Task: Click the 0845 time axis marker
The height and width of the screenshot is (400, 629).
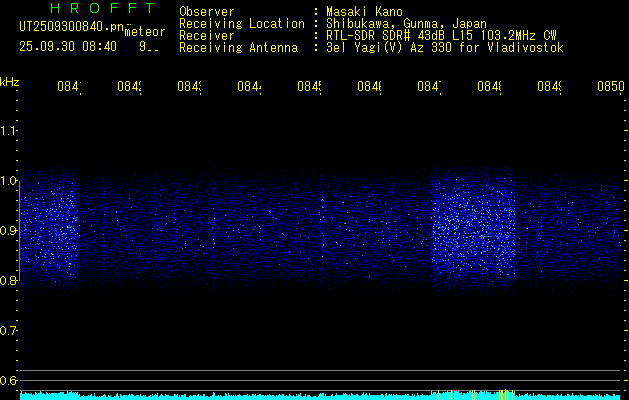Action: (309, 86)
